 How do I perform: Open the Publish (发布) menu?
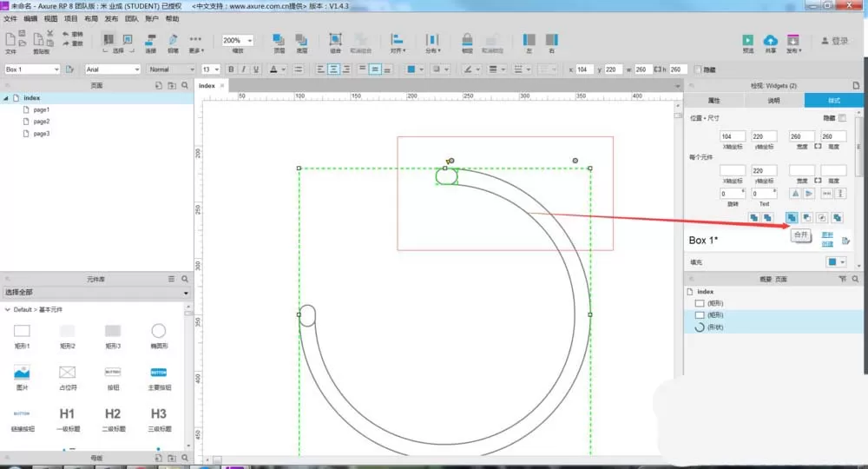111,18
